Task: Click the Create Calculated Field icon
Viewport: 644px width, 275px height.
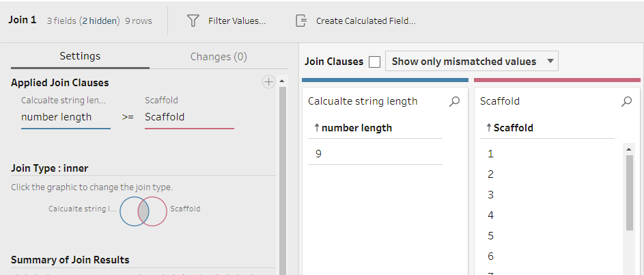Action: 301,21
